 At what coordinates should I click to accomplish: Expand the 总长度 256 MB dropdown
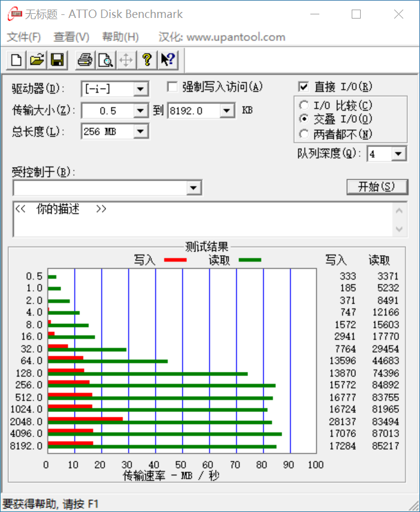coord(140,131)
